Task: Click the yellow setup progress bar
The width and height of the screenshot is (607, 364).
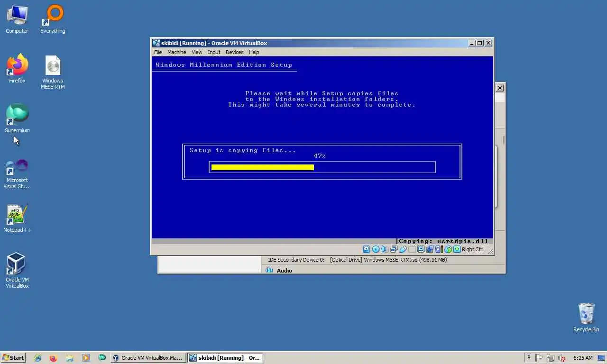Action: [x=263, y=167]
